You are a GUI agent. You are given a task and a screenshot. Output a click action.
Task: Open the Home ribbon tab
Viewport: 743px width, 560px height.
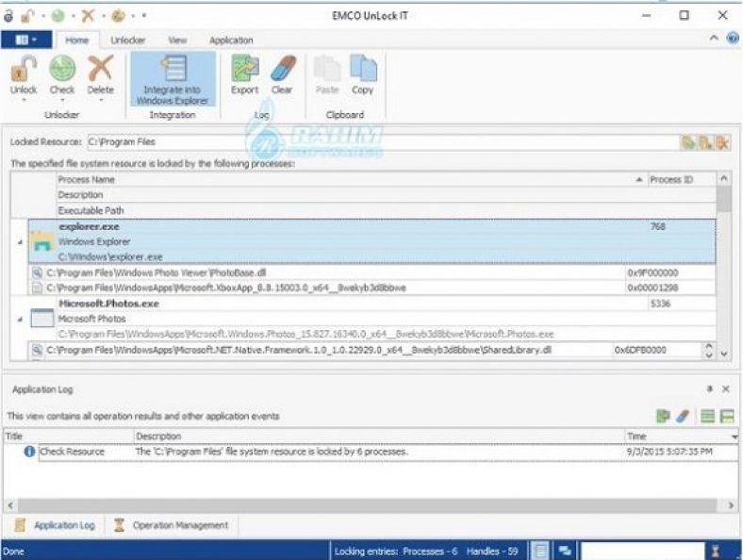coord(76,41)
